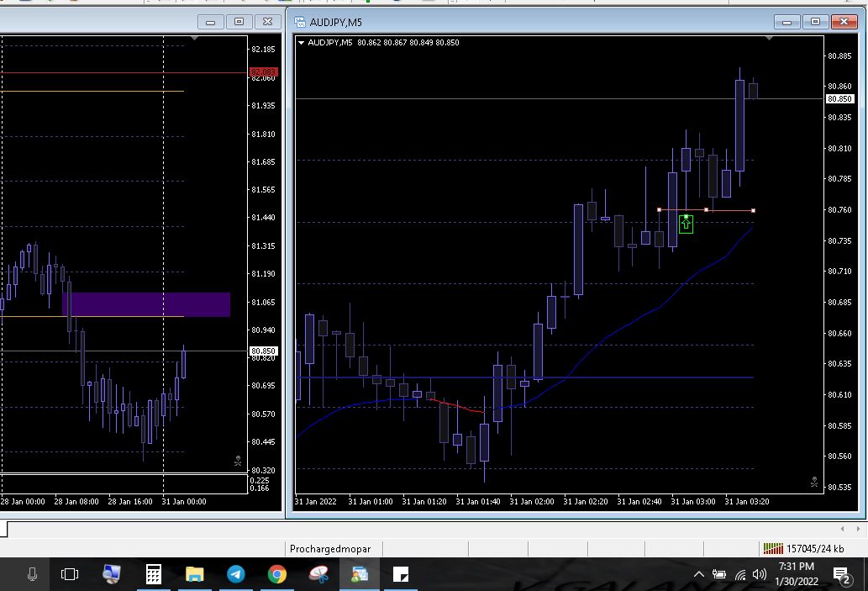Image resolution: width=868 pixels, height=591 pixels.
Task: Click the skull icon in the left chart
Action: pyautogui.click(x=238, y=461)
